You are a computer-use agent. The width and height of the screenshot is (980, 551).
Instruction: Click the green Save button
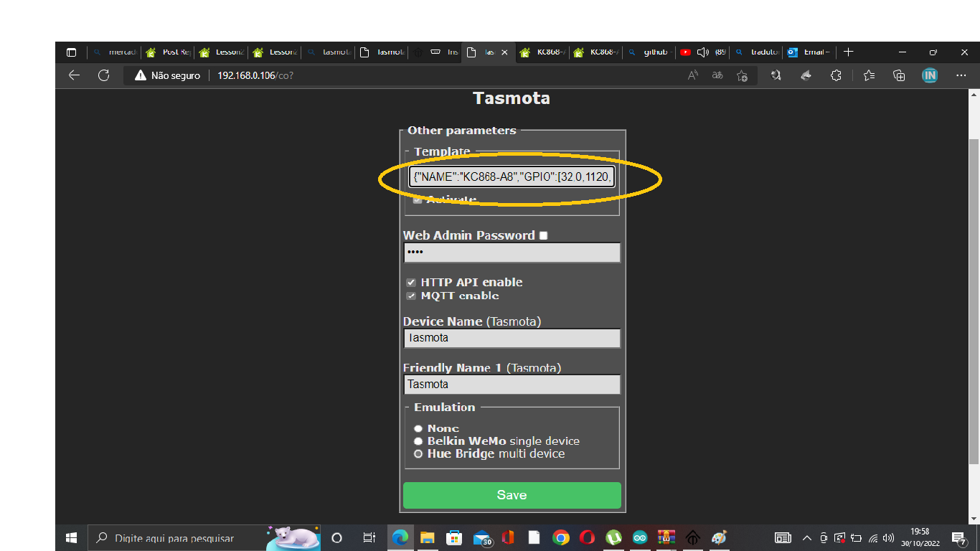coord(512,495)
